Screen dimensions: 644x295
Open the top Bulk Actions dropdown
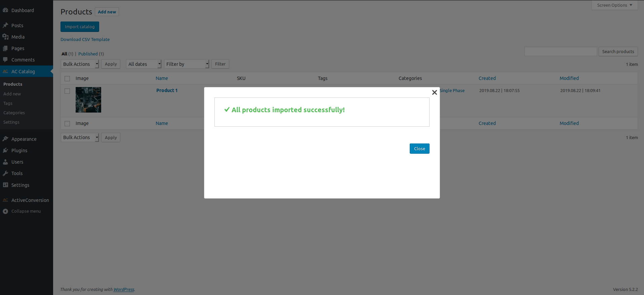click(x=80, y=64)
